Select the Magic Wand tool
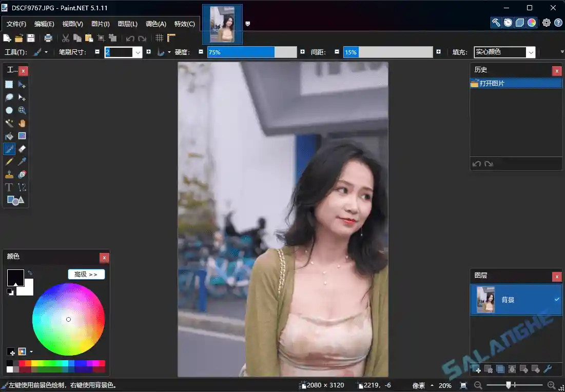The height and width of the screenshot is (392, 565). [9, 123]
